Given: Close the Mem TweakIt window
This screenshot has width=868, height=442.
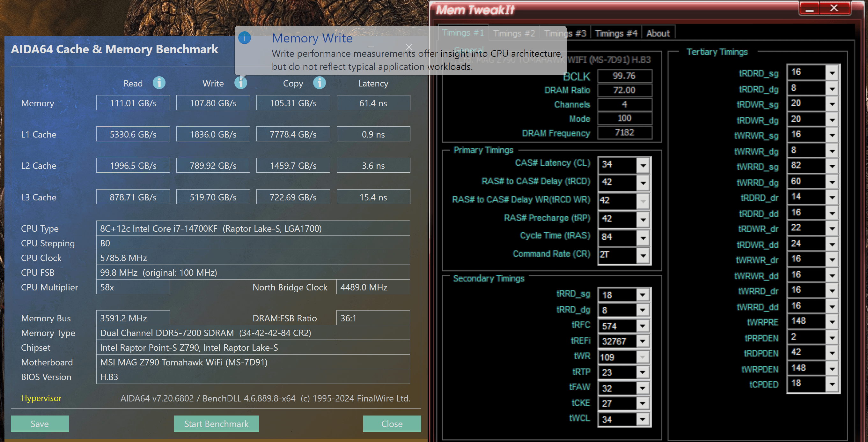Looking at the screenshot, I should coord(834,8).
